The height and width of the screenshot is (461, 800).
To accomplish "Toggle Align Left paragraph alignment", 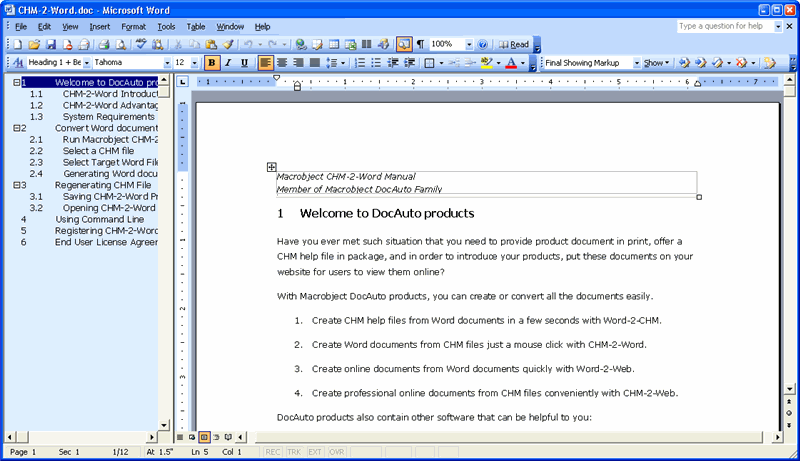I will coord(265,63).
